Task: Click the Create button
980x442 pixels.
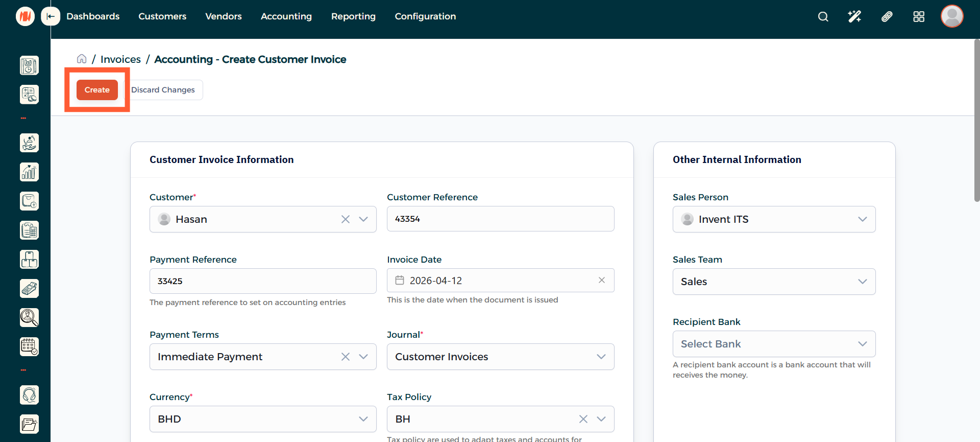Action: pos(97,90)
